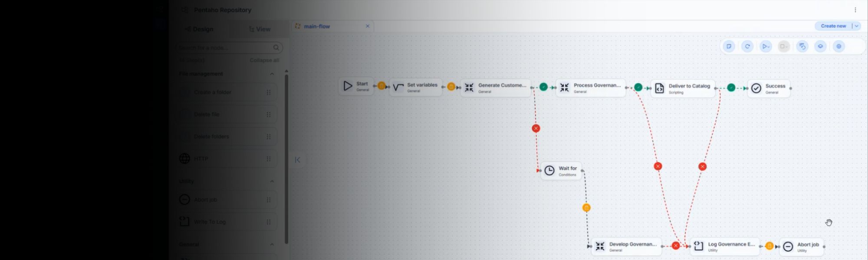
Task: Click the drag handle on Delete folders
Action: [x=269, y=136]
